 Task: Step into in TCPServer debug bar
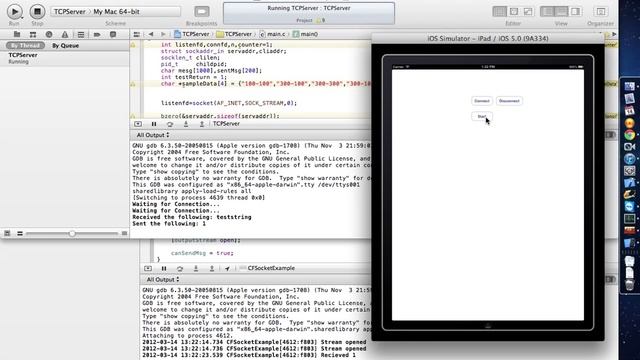(186, 124)
